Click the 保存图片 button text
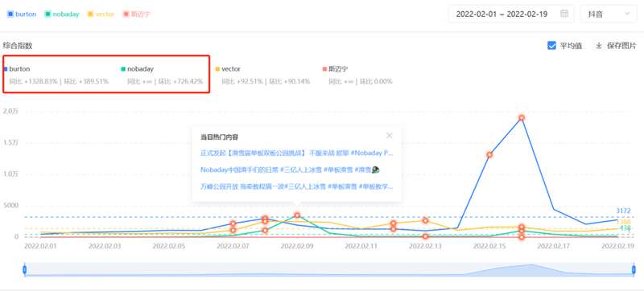This screenshot has height=291, width=644. tap(621, 46)
